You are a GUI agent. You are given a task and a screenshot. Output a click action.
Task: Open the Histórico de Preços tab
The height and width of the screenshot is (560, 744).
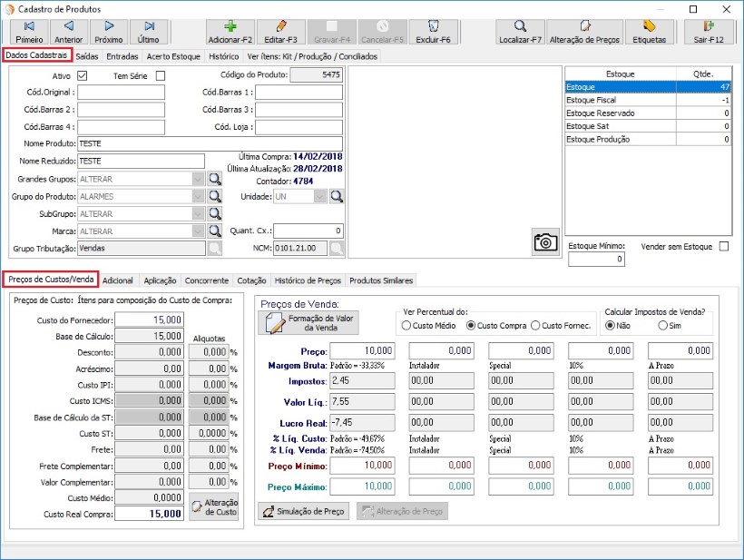308,280
